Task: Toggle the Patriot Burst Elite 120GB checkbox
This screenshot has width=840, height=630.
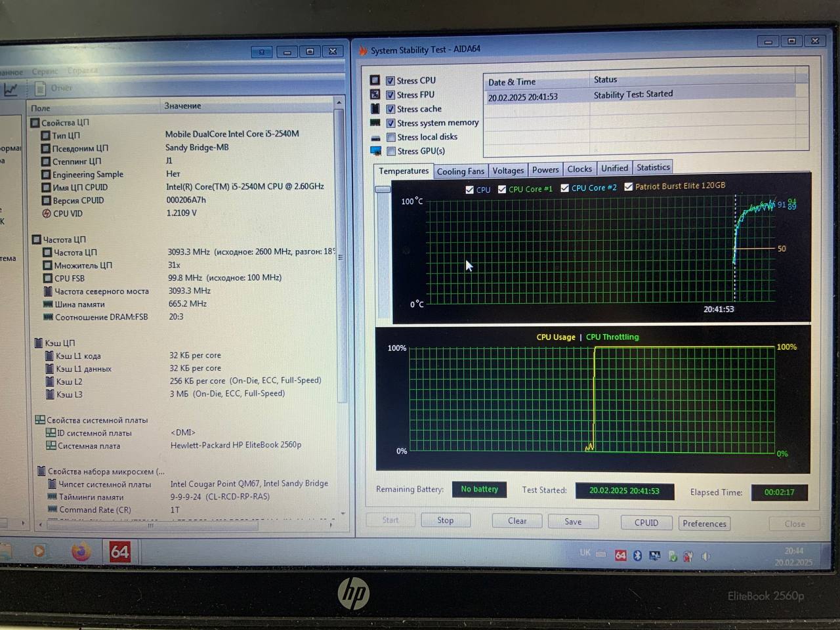Action: pos(628,186)
